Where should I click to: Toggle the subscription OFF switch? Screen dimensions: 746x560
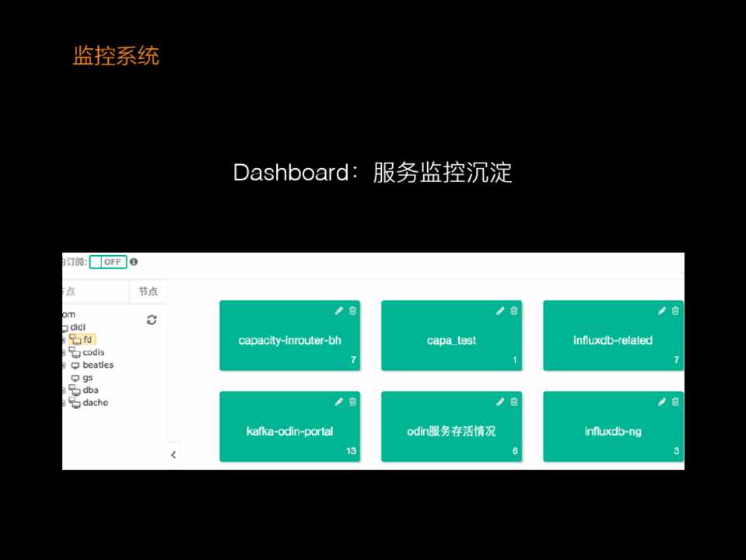[107, 262]
